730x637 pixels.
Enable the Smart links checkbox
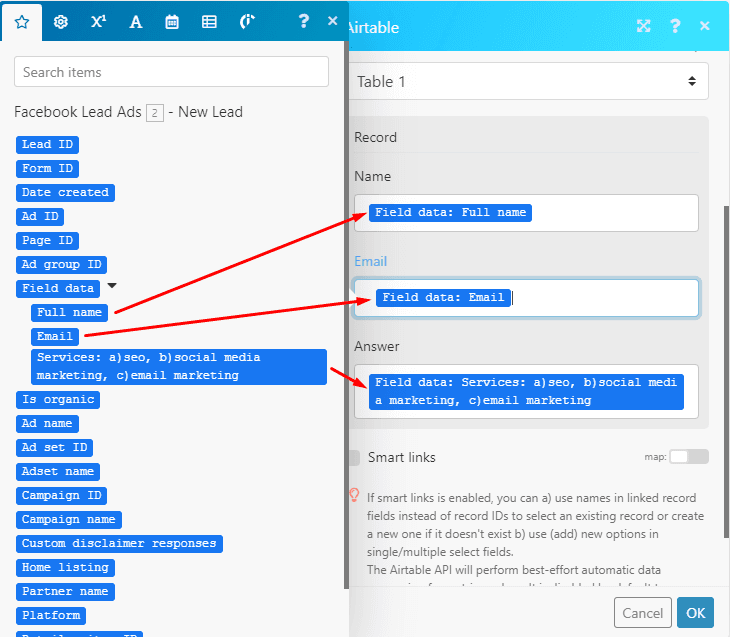pyautogui.click(x=353, y=457)
